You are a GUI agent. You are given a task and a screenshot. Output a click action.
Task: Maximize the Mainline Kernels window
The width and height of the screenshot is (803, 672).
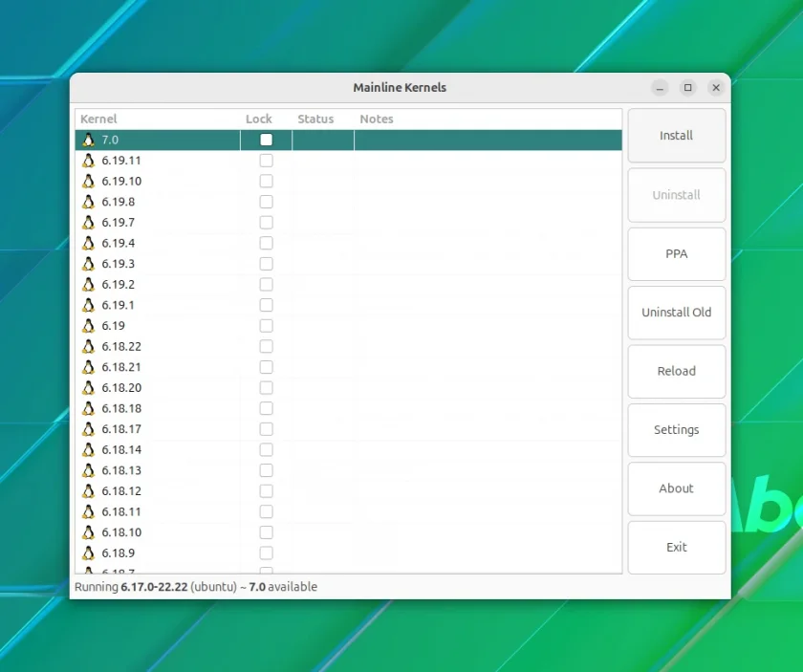click(x=687, y=88)
